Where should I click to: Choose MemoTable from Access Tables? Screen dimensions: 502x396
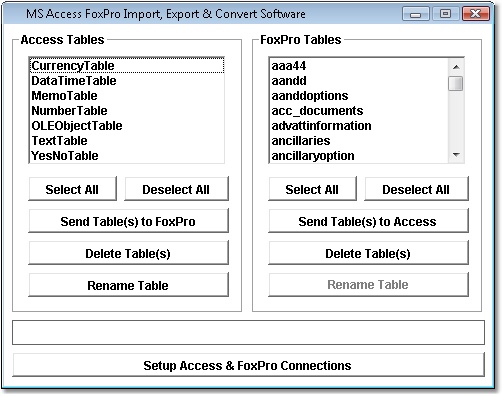[127, 96]
